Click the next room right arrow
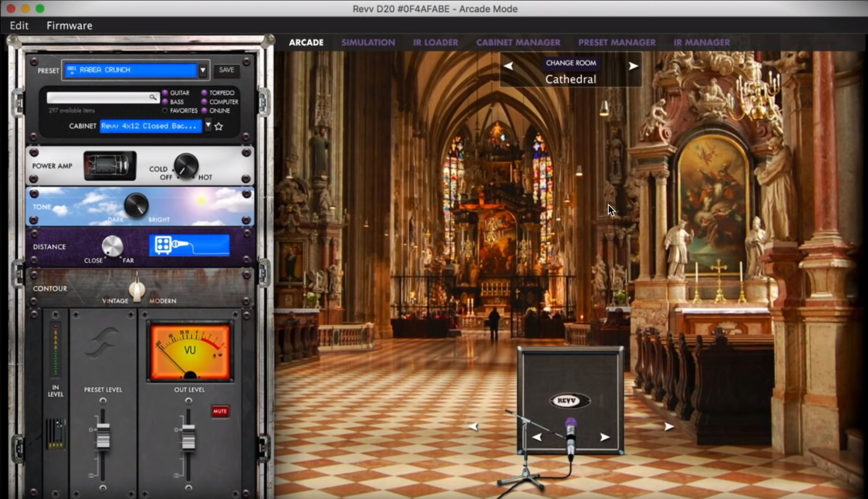The width and height of the screenshot is (868, 499). click(633, 66)
